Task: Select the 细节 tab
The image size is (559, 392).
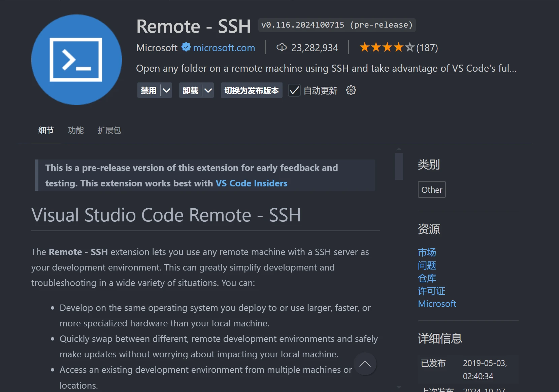Action: coord(46,131)
